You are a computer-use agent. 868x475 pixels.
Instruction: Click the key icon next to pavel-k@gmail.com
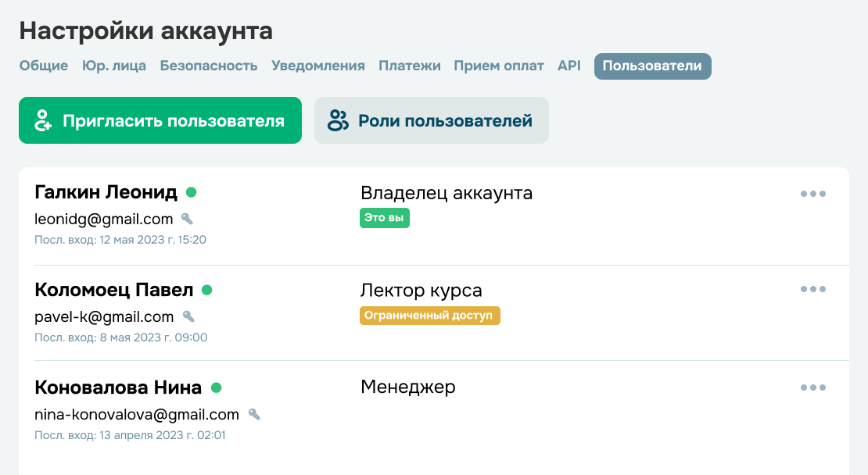pos(187,316)
